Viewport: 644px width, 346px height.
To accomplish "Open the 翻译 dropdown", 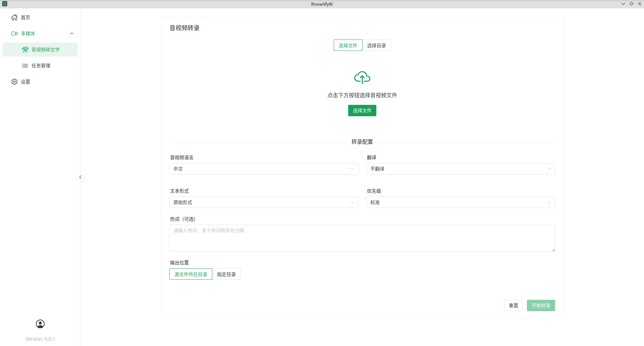I will 460,169.
